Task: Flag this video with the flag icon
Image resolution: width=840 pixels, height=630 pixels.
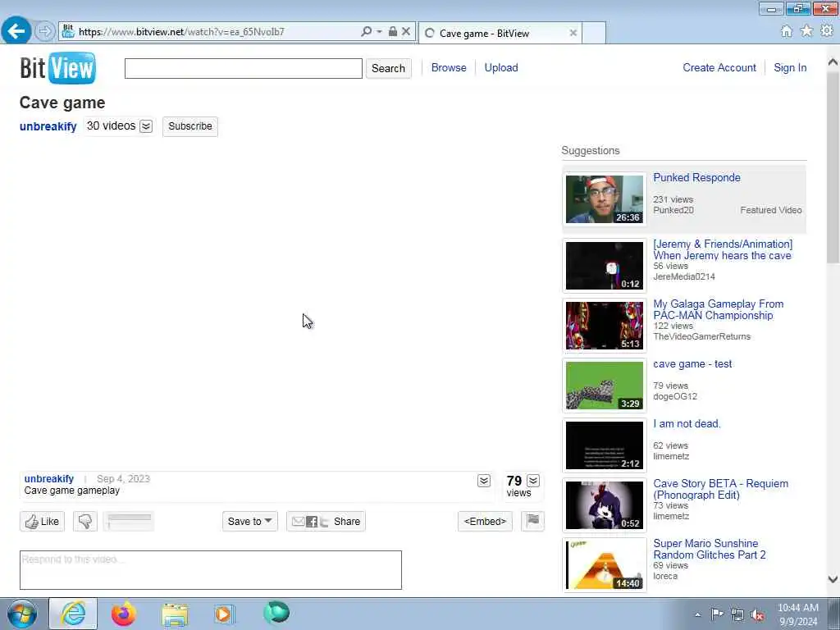Action: click(532, 521)
